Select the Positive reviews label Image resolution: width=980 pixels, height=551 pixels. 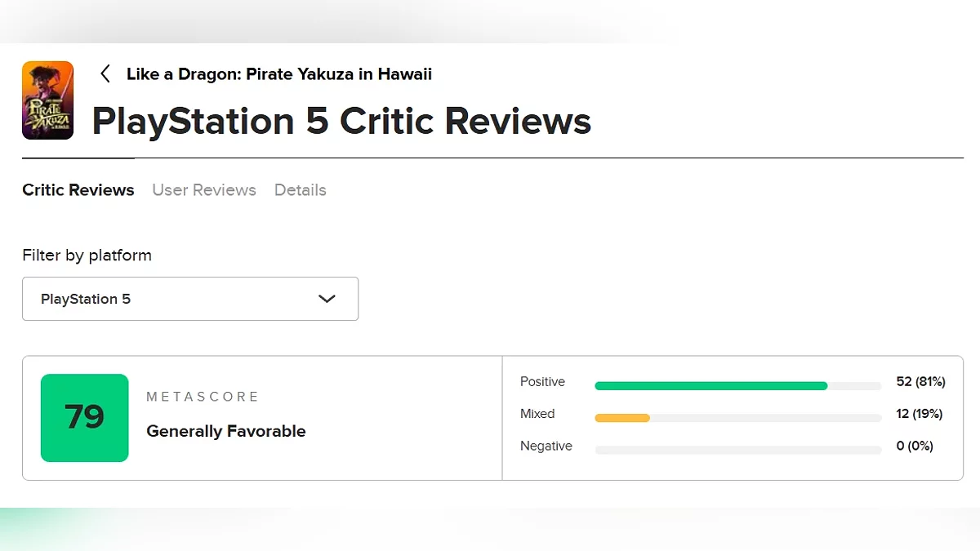pyautogui.click(x=542, y=382)
